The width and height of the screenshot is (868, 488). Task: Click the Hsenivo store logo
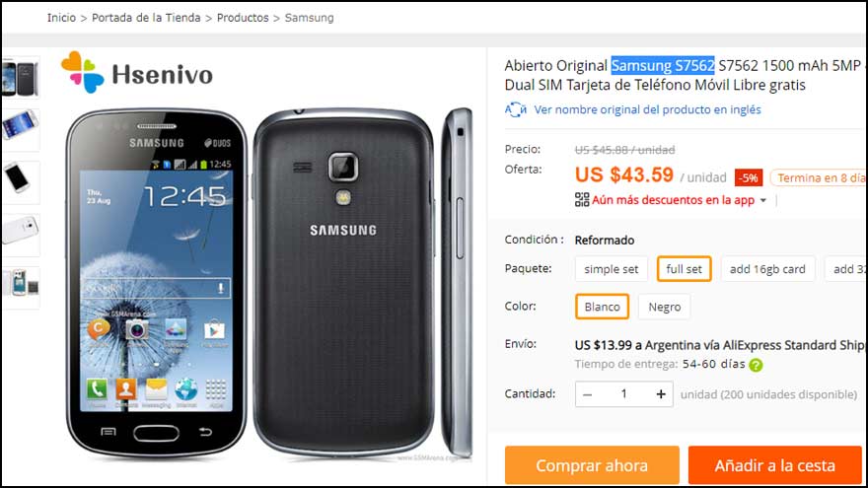[137, 73]
